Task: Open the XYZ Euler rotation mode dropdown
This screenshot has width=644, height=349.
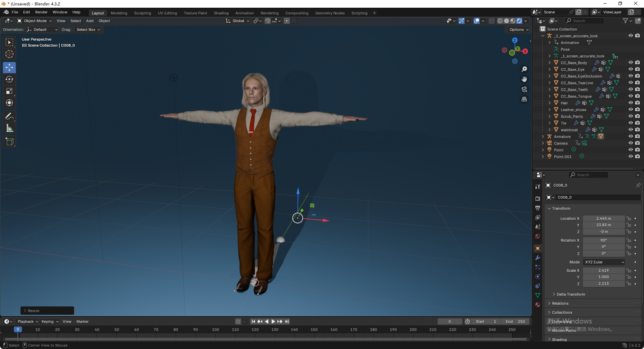Action: coord(604,262)
